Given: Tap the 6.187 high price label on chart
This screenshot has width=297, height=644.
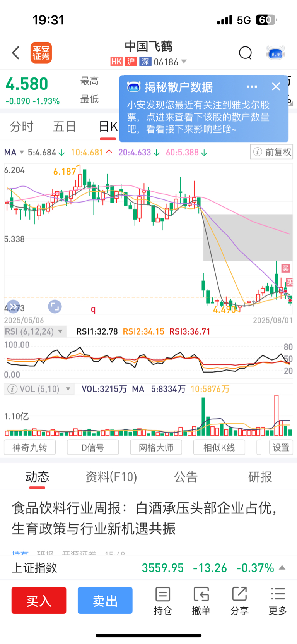Looking at the screenshot, I should coord(65,172).
